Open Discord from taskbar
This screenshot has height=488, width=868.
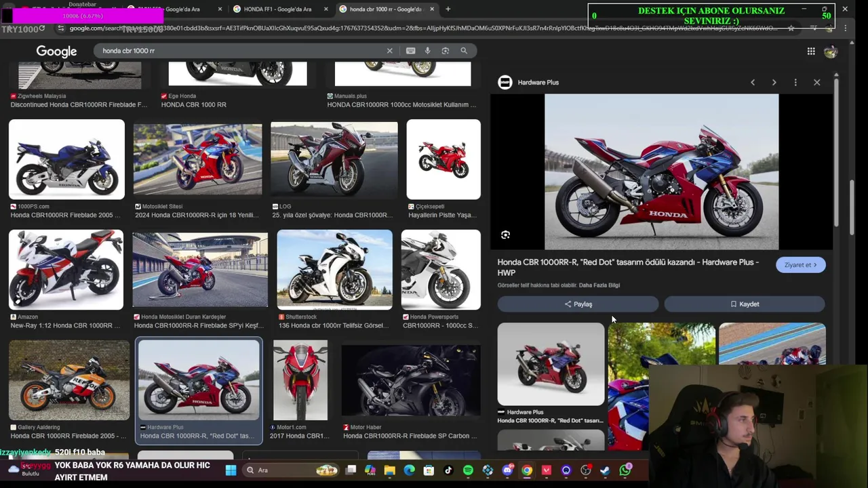[x=507, y=470]
